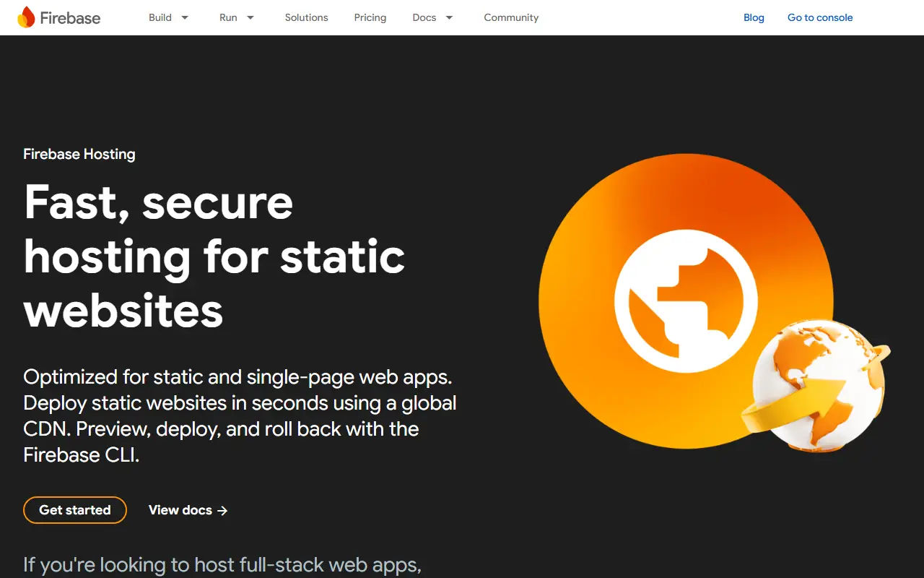Image resolution: width=924 pixels, height=578 pixels.
Task: Click the 'If you're looking to host full-stack web apps' text
Action: tap(222, 565)
